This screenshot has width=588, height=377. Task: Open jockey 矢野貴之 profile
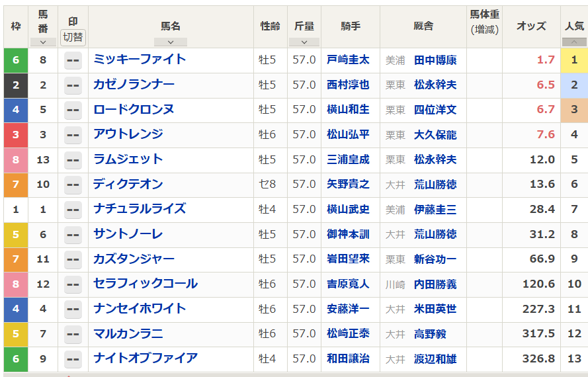[x=348, y=184]
